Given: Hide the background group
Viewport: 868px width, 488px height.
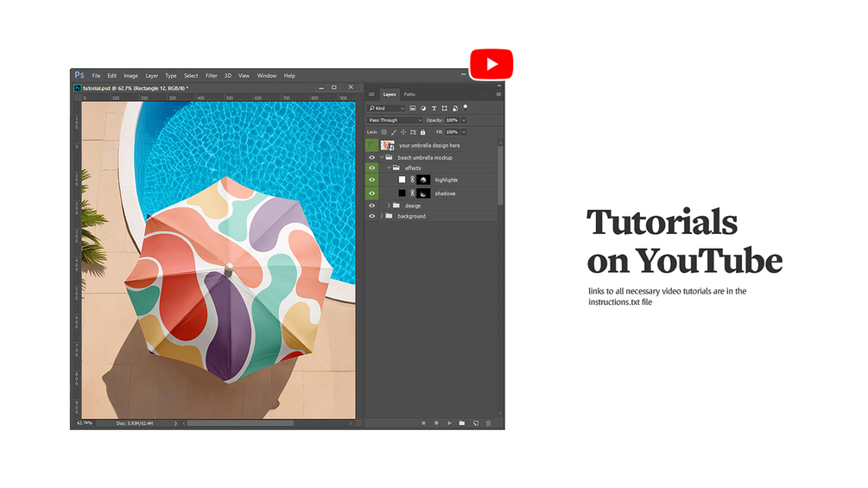Looking at the screenshot, I should pos(372,216).
